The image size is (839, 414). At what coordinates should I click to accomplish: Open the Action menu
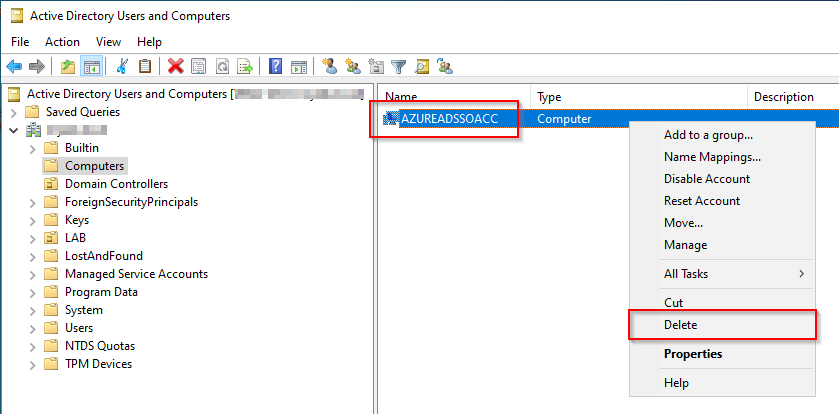point(62,42)
